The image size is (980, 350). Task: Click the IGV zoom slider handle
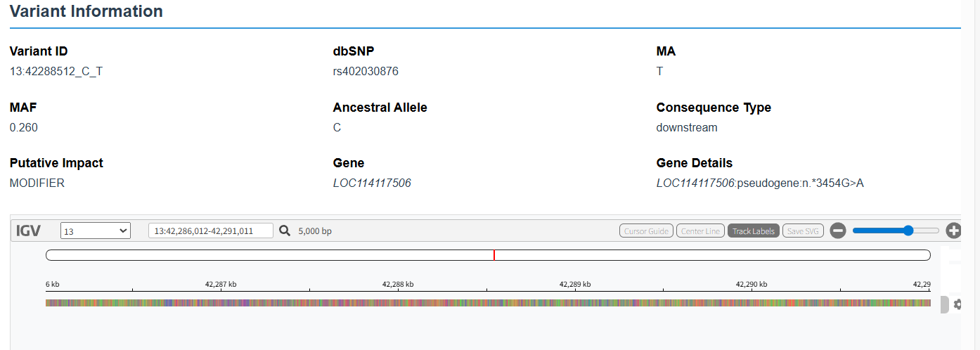[x=908, y=231]
